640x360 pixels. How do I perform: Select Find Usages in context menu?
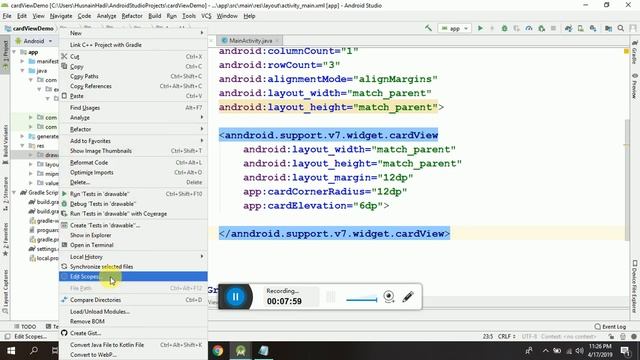pyautogui.click(x=133, y=108)
